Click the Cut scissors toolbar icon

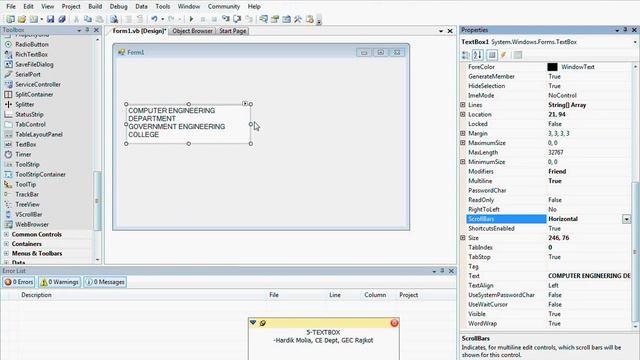76,19
